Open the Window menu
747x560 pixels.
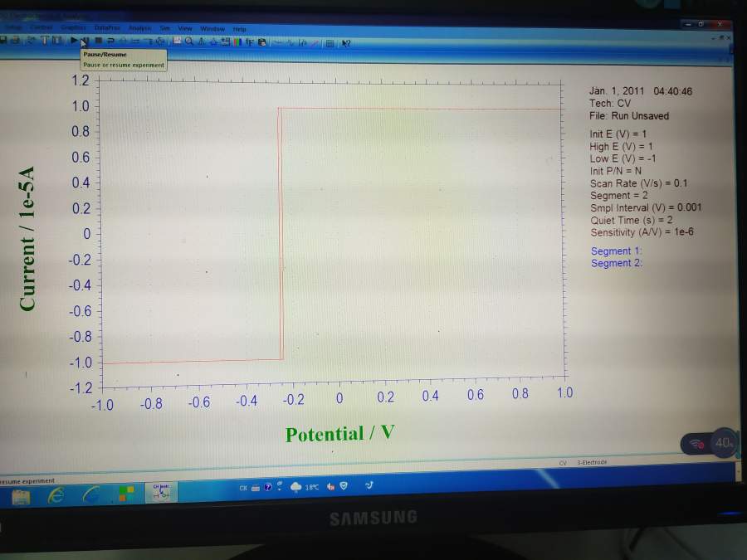coord(212,29)
